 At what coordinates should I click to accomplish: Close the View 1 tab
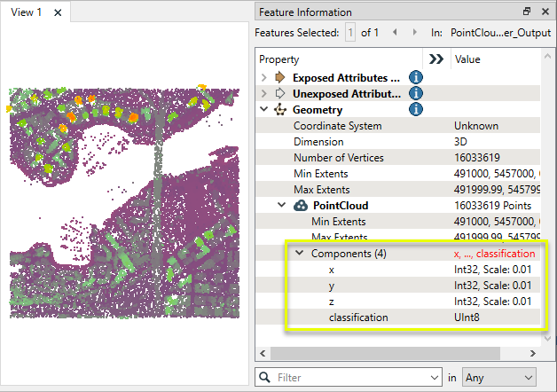tap(58, 13)
